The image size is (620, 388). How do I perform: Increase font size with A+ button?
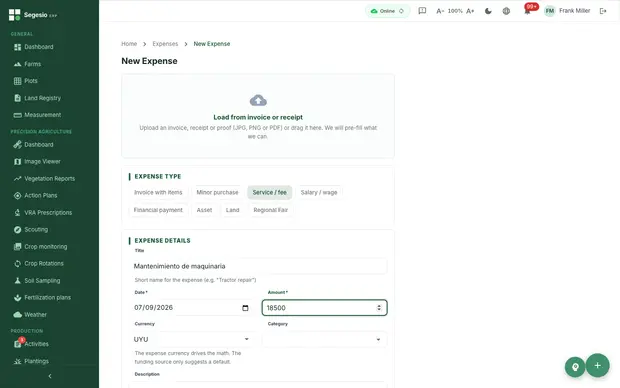470,11
